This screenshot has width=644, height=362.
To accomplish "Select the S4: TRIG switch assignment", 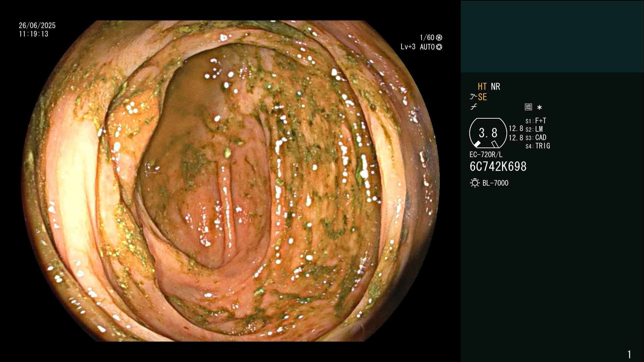I will 538,146.
